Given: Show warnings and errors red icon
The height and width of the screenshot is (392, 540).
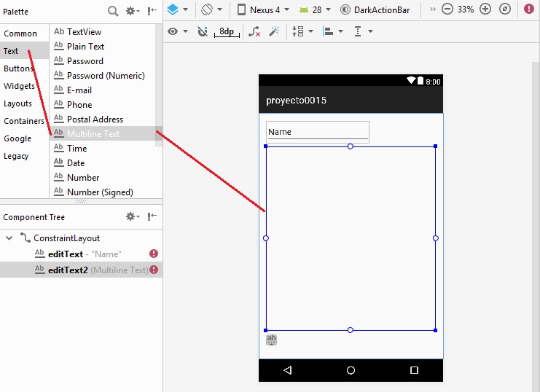Looking at the screenshot, I should pyautogui.click(x=529, y=9).
